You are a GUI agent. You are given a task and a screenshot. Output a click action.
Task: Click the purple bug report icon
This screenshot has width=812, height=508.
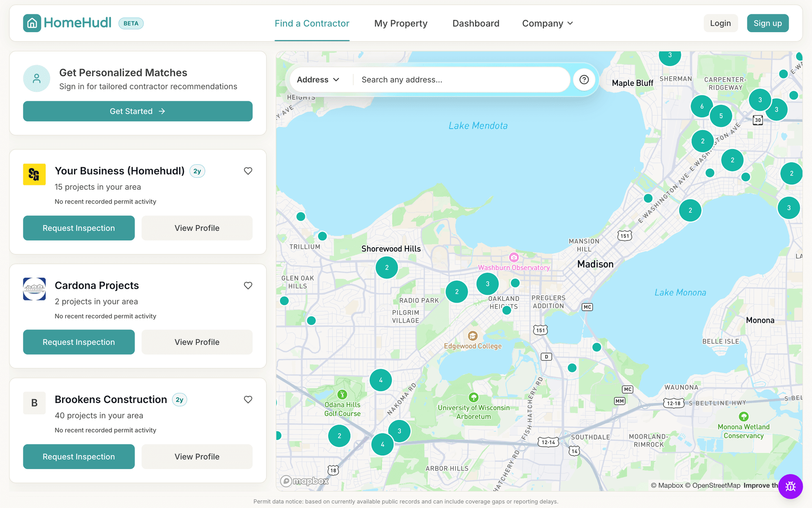pyautogui.click(x=790, y=486)
